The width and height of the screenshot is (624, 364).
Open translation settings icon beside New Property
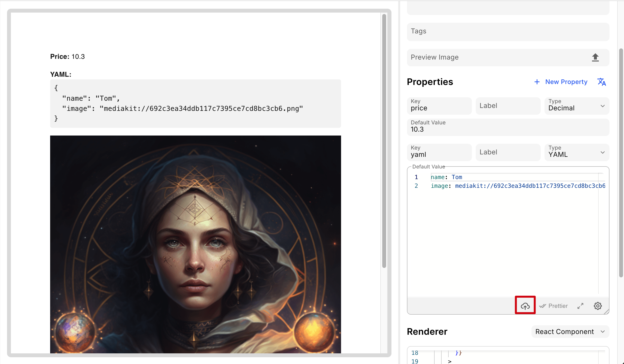pyautogui.click(x=601, y=82)
